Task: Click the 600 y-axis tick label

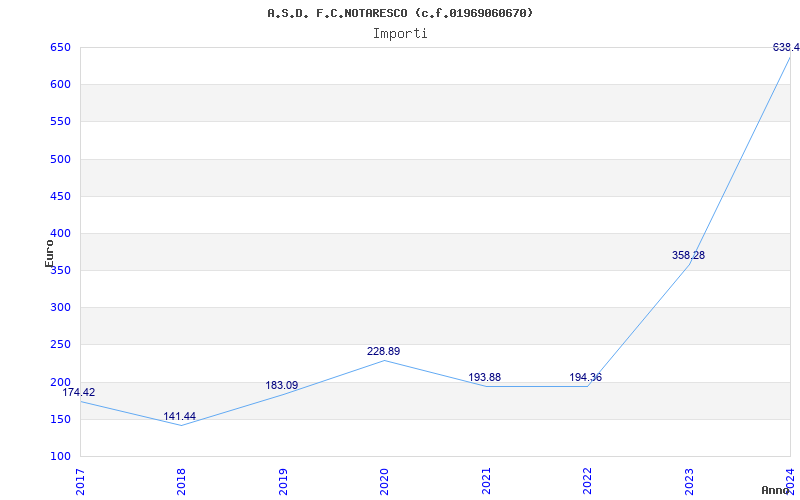Action: 59,85
